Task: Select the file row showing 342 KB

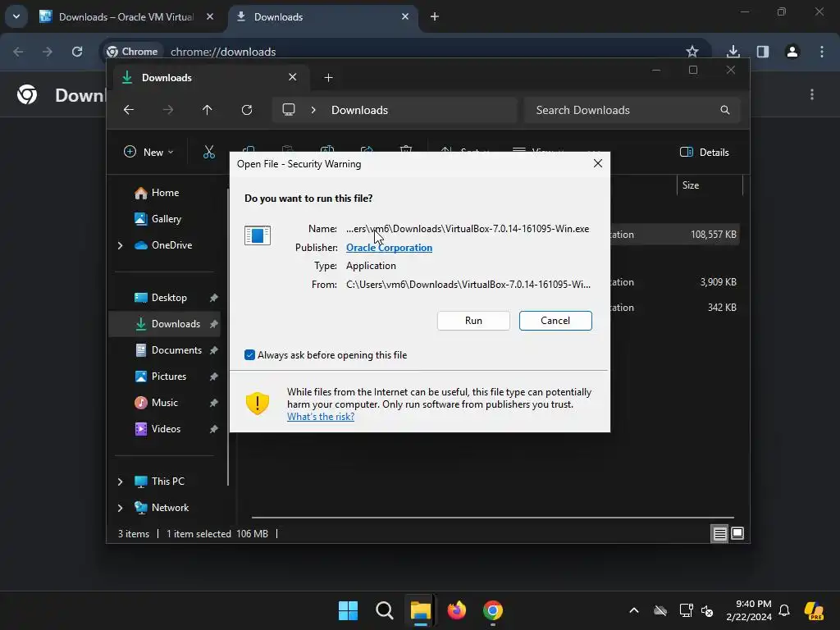Action: pyautogui.click(x=675, y=308)
